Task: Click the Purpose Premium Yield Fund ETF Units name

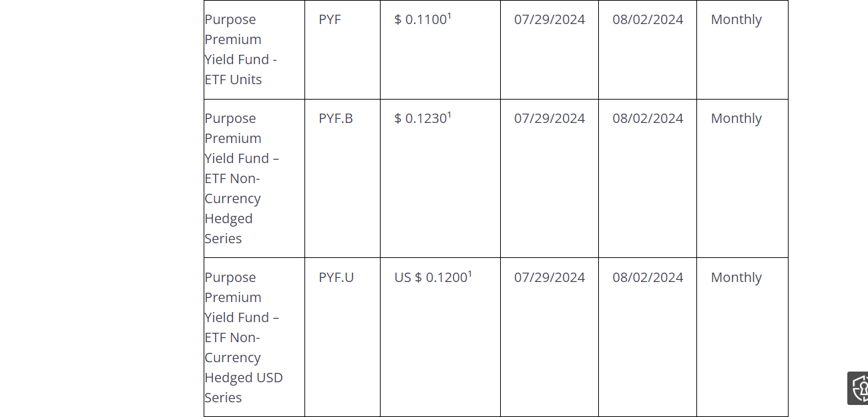Action: pyautogui.click(x=240, y=49)
